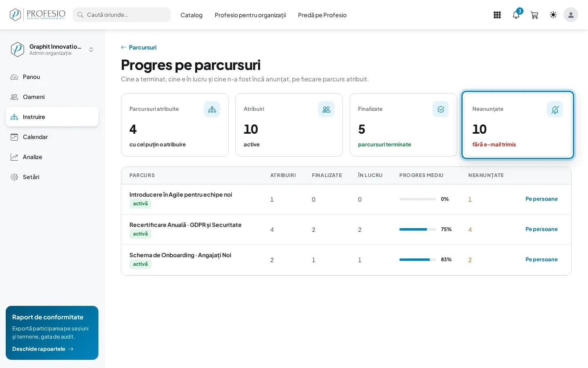Screen dimensions: 588x368
Task: Open Predă pe Profesio
Action: tap(322, 15)
